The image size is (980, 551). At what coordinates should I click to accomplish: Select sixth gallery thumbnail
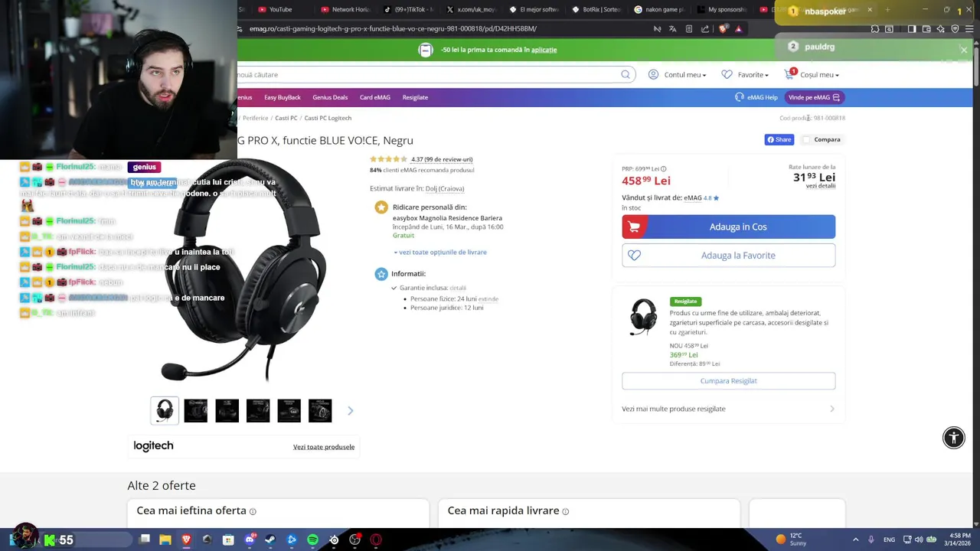[x=320, y=411]
